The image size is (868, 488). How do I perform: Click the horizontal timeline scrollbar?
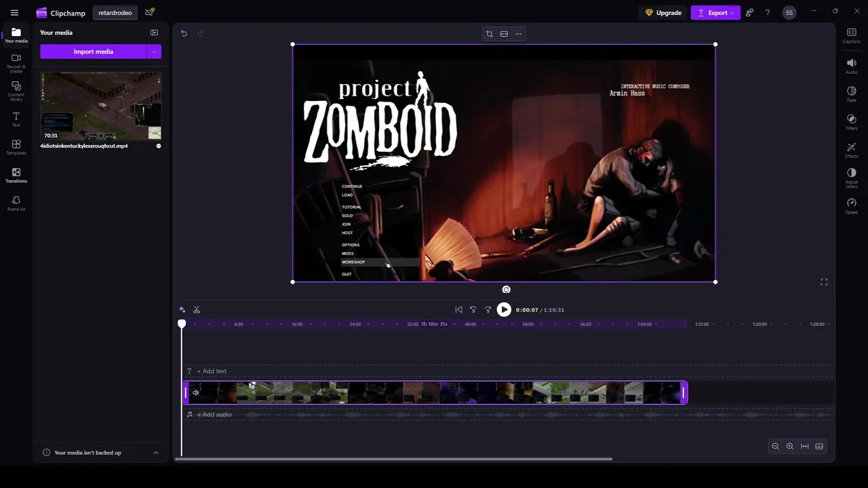(x=393, y=459)
